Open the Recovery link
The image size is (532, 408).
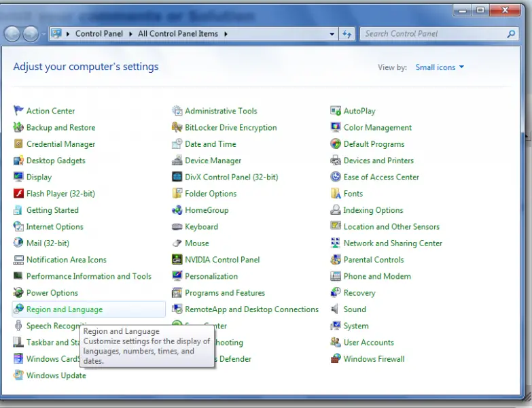pyautogui.click(x=359, y=292)
